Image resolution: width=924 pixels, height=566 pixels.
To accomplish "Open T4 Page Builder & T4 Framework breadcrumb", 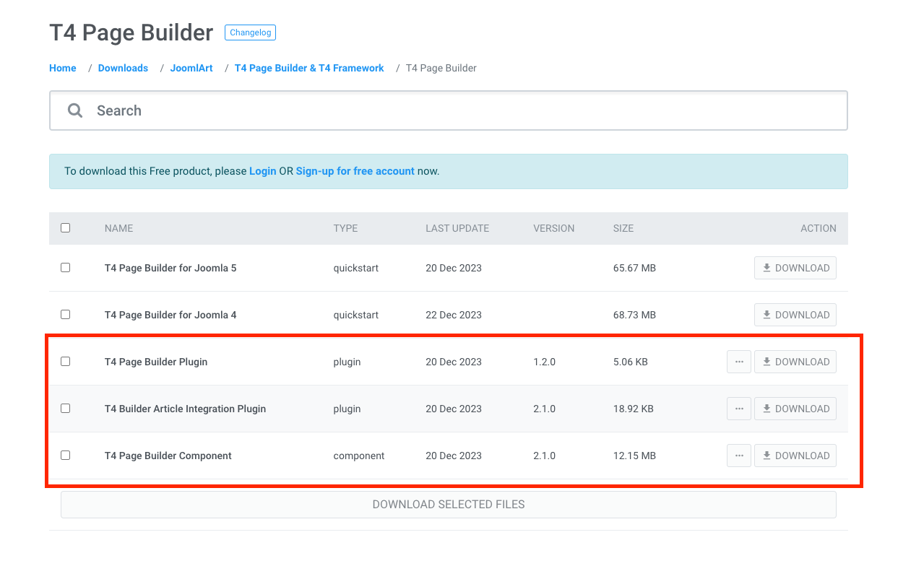I will point(309,68).
